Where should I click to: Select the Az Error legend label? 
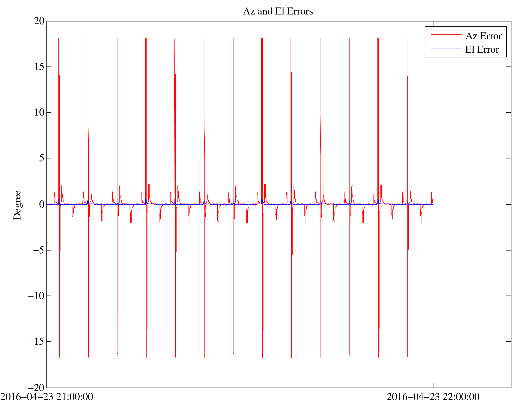click(x=483, y=36)
